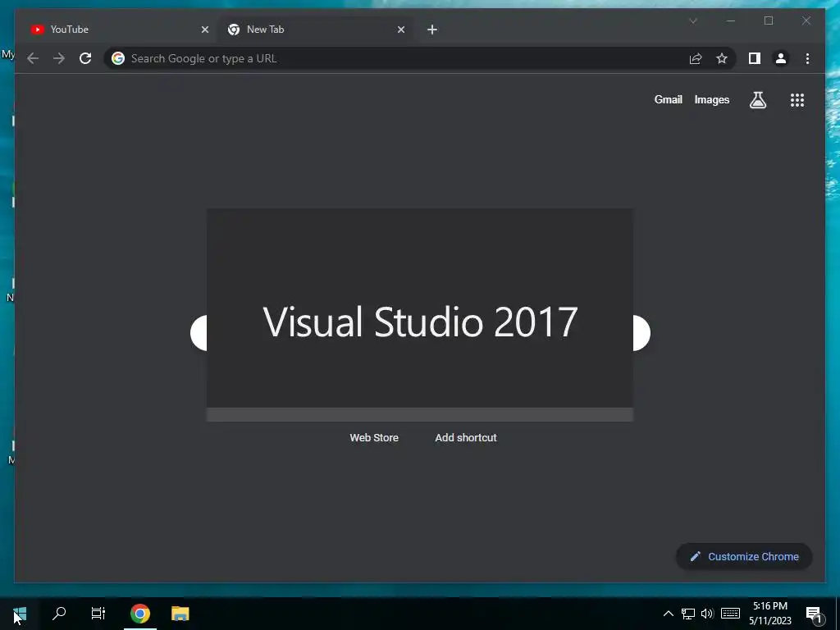Viewport: 840px width, 630px height.
Task: Open File Explorer from taskbar
Action: coord(180,614)
